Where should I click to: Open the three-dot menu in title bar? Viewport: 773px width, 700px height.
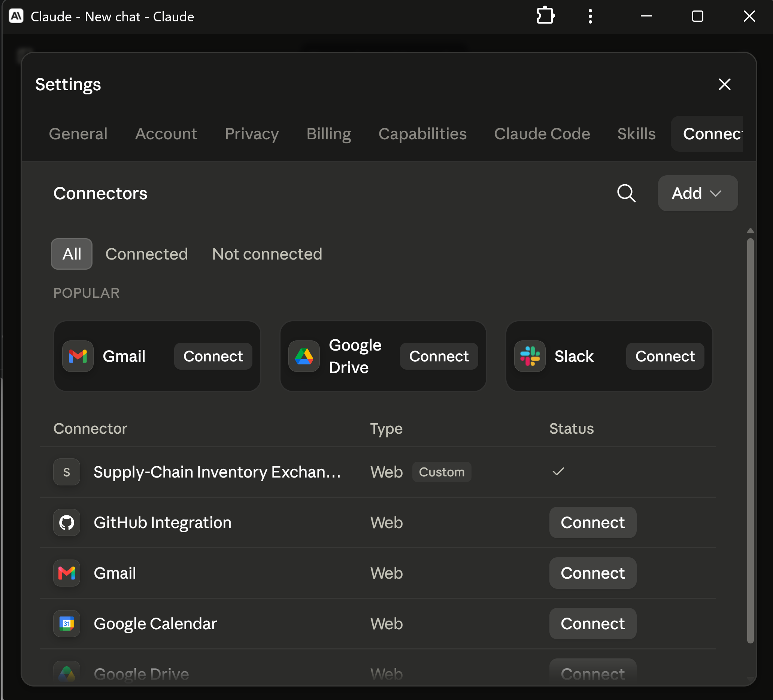click(590, 16)
